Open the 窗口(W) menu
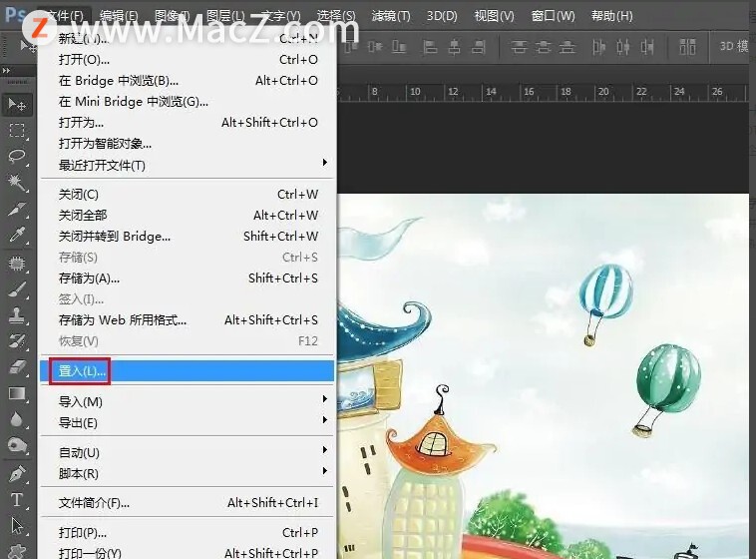 (553, 16)
